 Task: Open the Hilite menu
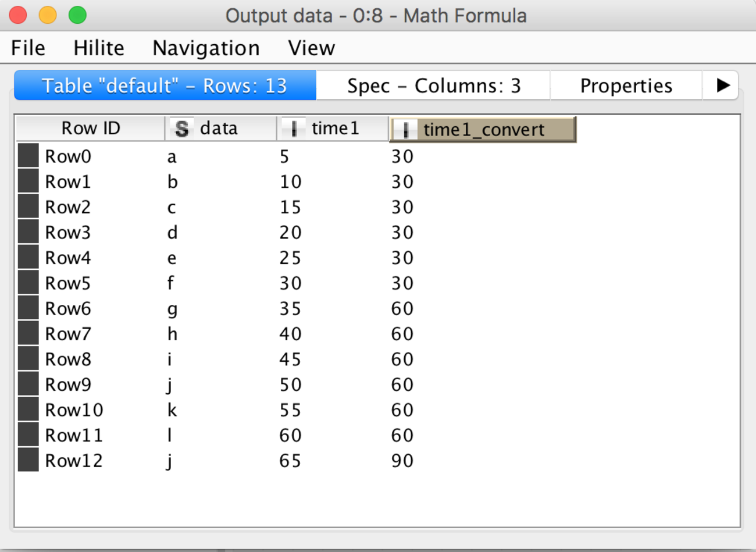click(x=99, y=48)
